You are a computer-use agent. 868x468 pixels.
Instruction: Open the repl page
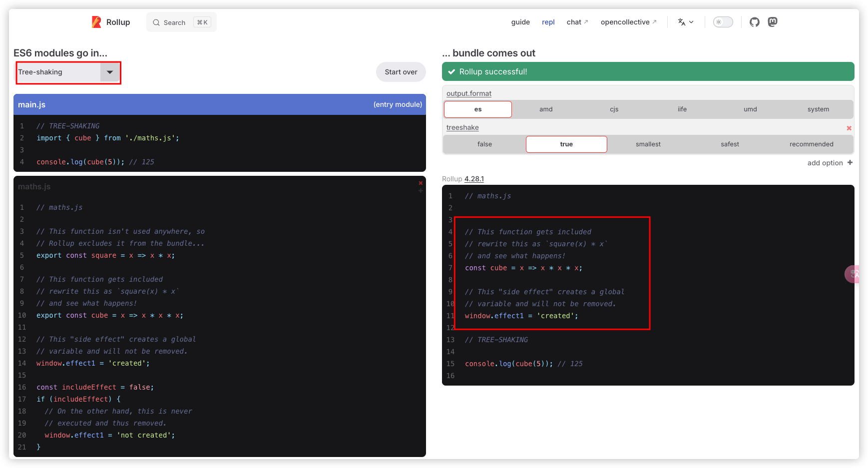(548, 22)
